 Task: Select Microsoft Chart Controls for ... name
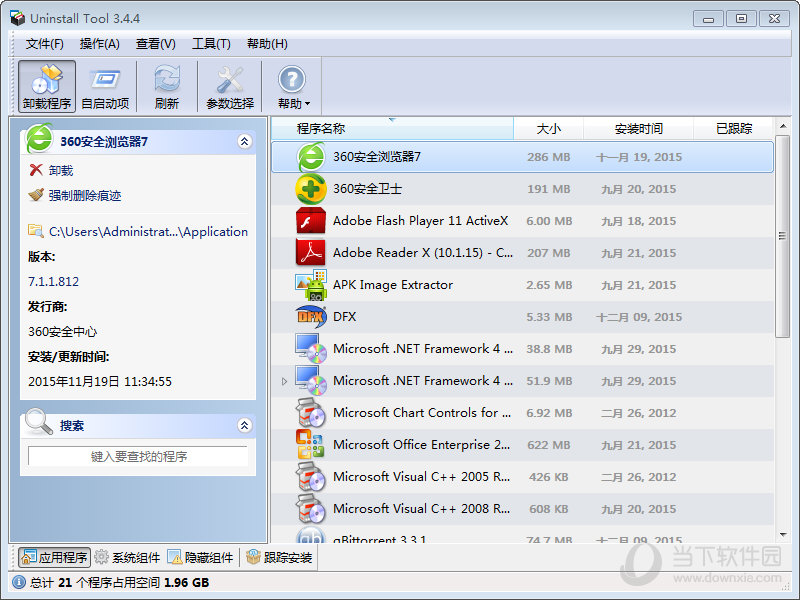422,413
